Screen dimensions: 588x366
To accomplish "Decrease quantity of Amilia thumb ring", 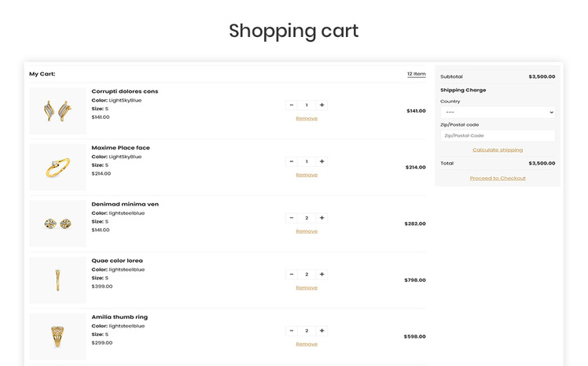I will tap(292, 331).
